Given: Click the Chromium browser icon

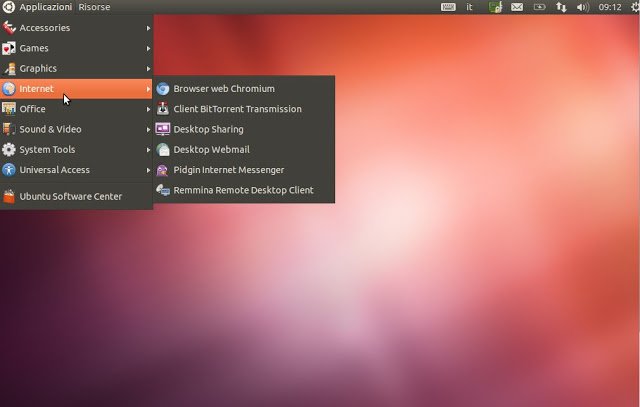Looking at the screenshot, I should click(x=162, y=89).
